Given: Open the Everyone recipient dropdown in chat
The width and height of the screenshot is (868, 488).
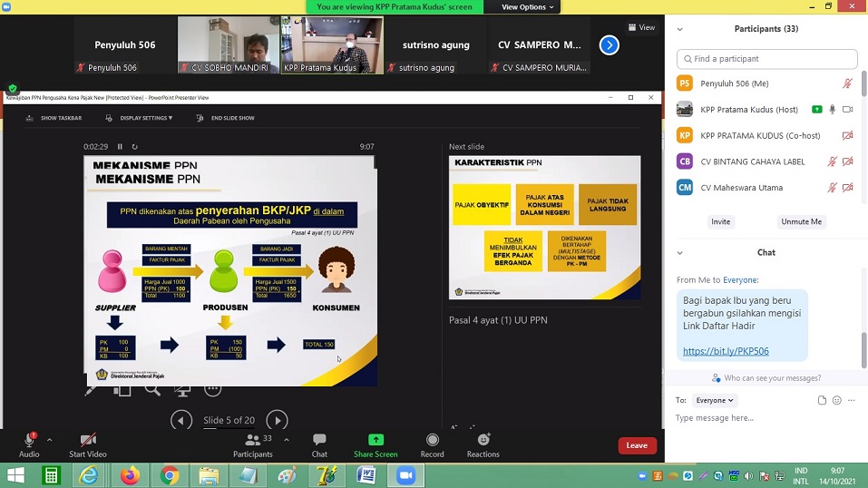Looking at the screenshot, I should click(714, 400).
